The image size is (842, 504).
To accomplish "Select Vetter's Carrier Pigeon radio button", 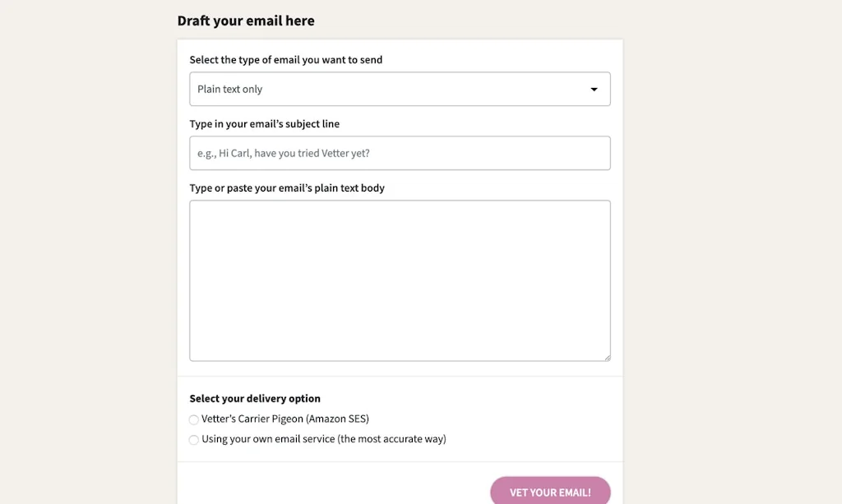I will (x=194, y=420).
